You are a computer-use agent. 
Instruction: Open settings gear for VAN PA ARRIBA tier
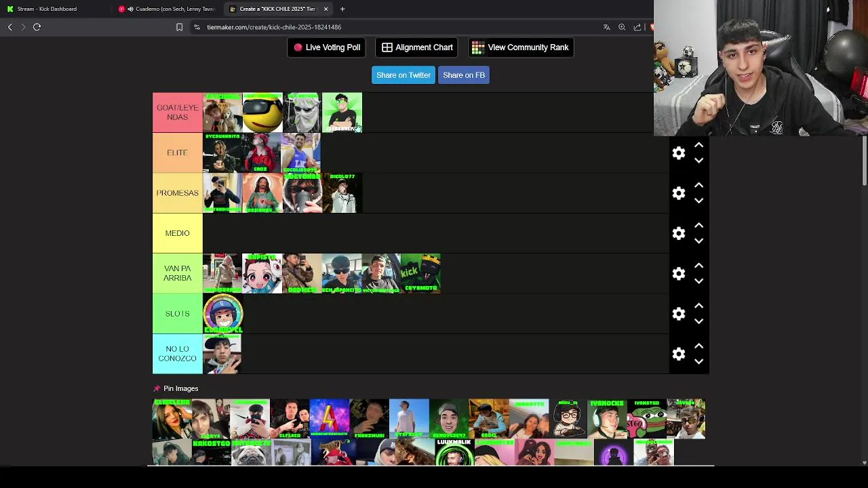[679, 274]
